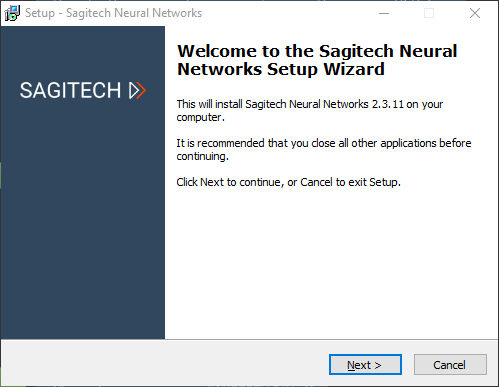This screenshot has width=499, height=387.
Task: Select the SAGITECH logo wordmark
Action: coord(70,90)
